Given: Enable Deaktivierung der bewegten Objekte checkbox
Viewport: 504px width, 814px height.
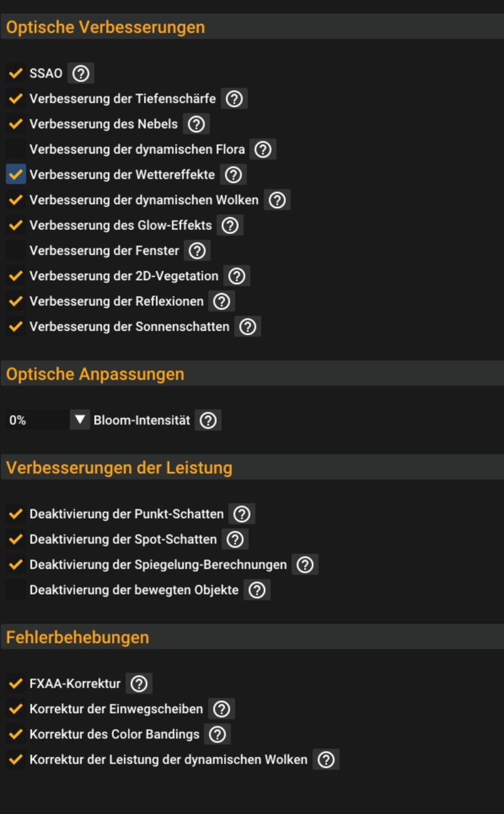Looking at the screenshot, I should (x=16, y=590).
